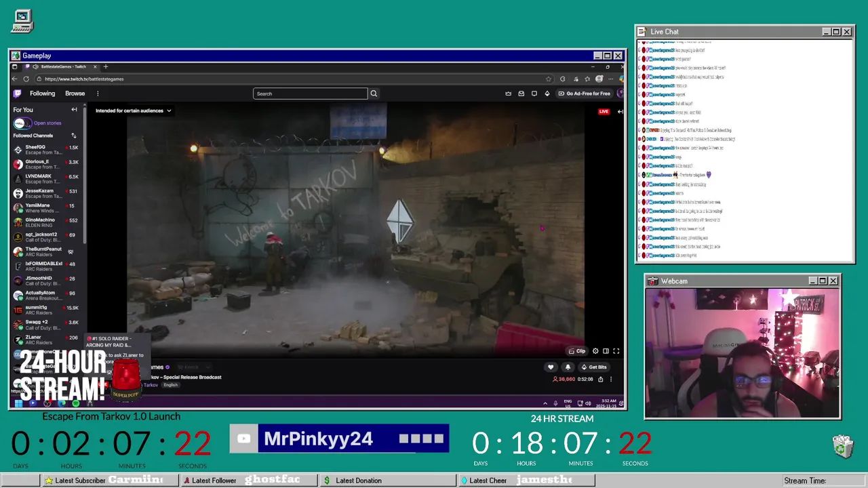Open the Following page on Twitch
868x488 pixels.
pyautogui.click(x=42, y=94)
